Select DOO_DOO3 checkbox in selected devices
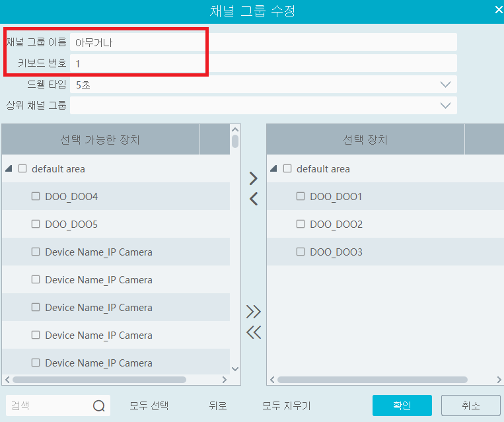Viewport: 504px width, 422px height. pyautogui.click(x=301, y=252)
